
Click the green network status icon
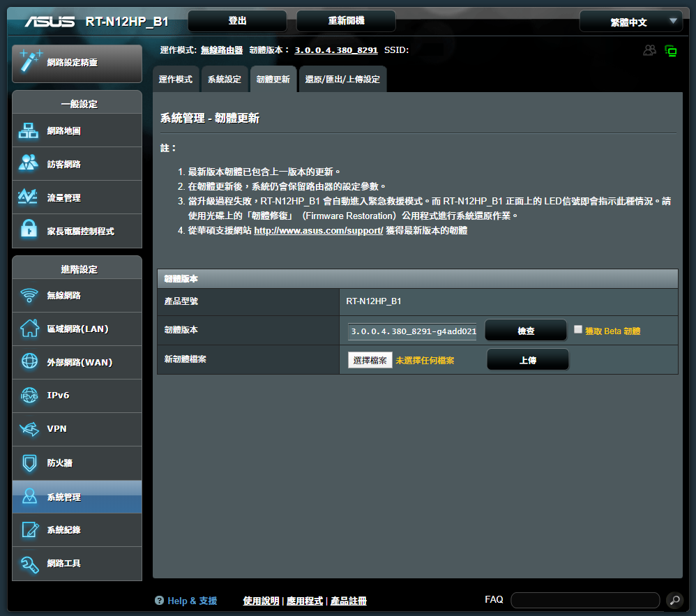[x=671, y=51]
